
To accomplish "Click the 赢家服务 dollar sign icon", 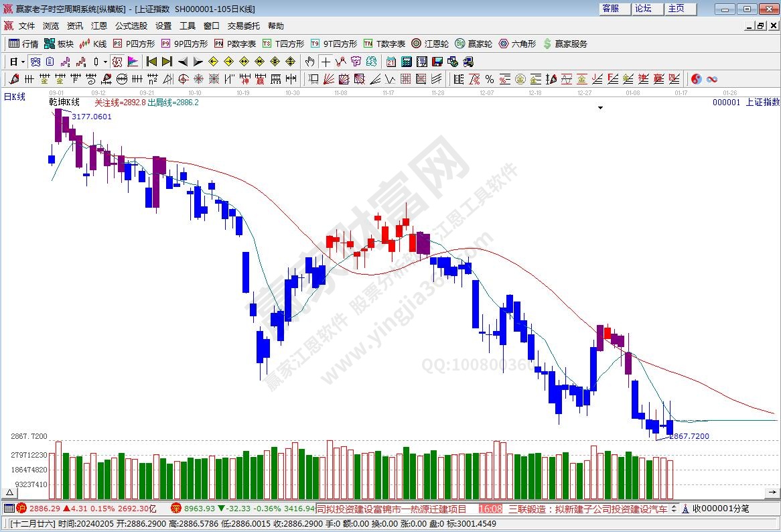I will [547, 44].
